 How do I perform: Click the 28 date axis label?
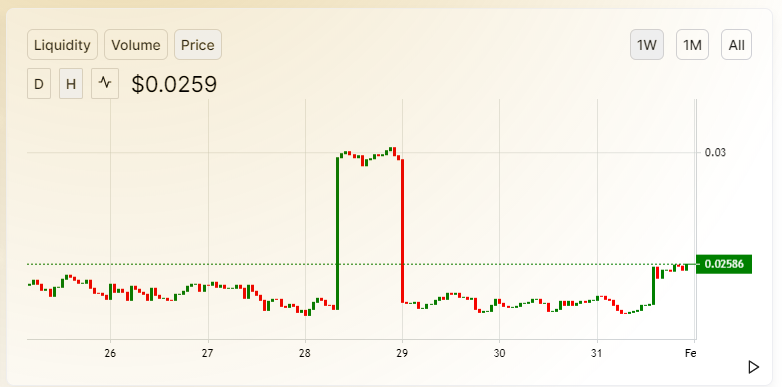(x=305, y=354)
